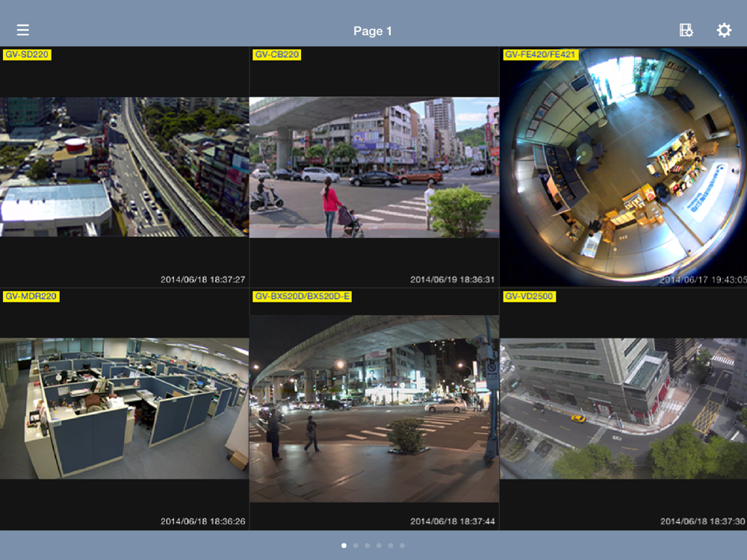747x560 pixels.
Task: Jump to the second page indicator dot
Action: (356, 546)
